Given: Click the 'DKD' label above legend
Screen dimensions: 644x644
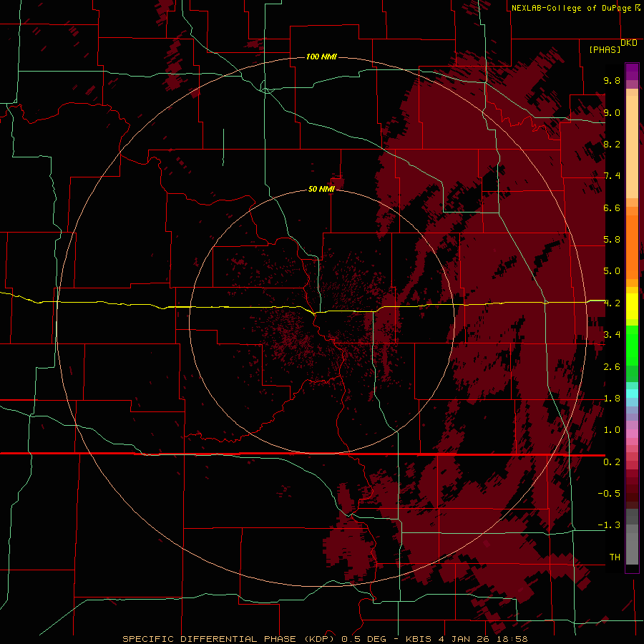Looking at the screenshot, I should point(629,43).
